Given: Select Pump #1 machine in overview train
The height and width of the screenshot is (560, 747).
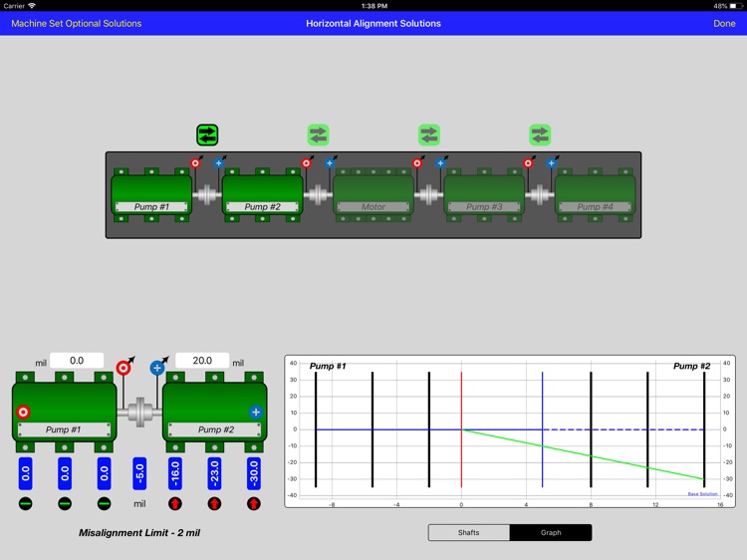Looking at the screenshot, I should click(x=151, y=195).
